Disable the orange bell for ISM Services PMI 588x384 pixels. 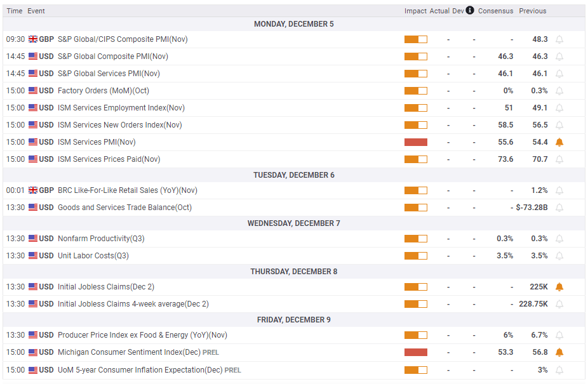[x=559, y=142]
